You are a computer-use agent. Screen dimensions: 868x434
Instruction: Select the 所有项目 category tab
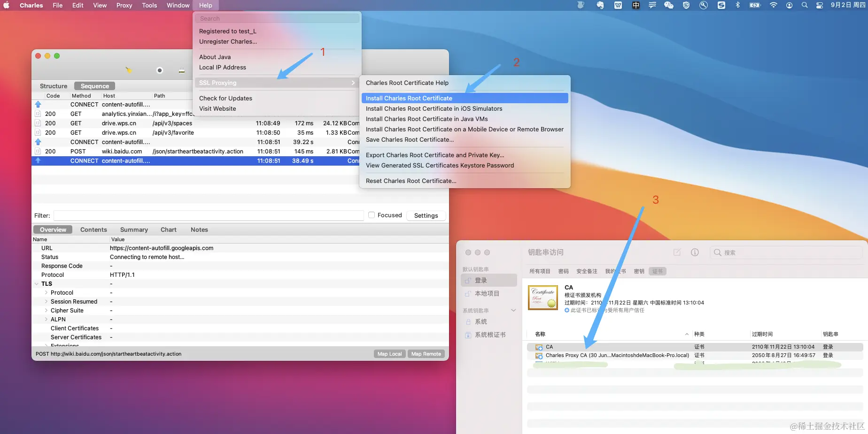540,271
